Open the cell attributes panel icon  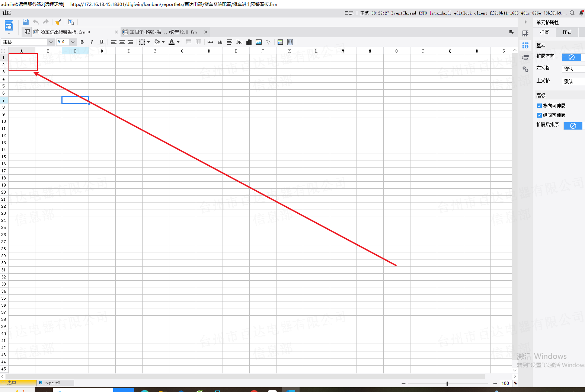point(525,45)
